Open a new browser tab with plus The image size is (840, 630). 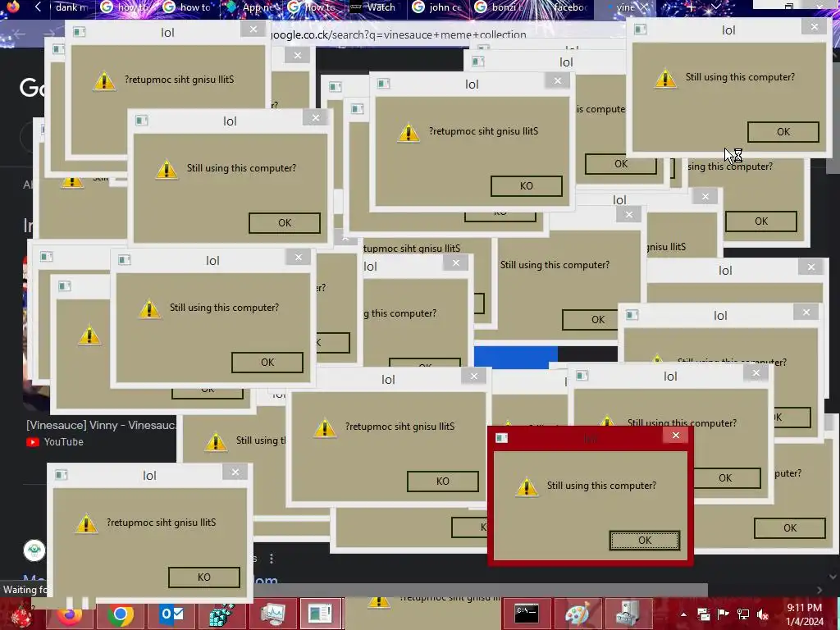click(x=691, y=7)
